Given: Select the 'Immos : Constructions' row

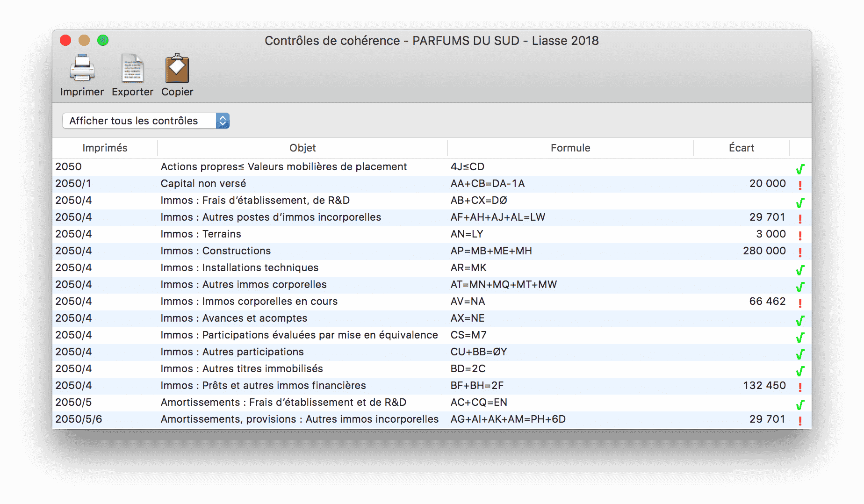Looking at the screenshot, I should (432, 251).
